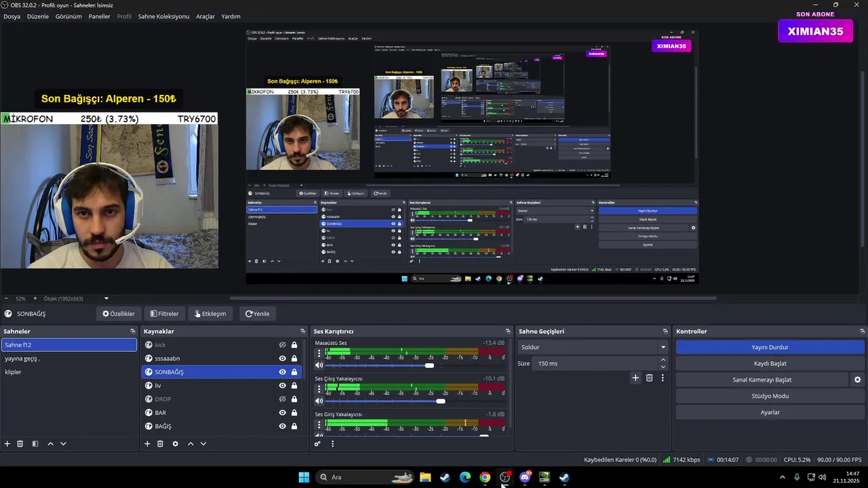Click Sanal Kamerayı Başlat button
Image resolution: width=868 pixels, height=488 pixels.
762,380
